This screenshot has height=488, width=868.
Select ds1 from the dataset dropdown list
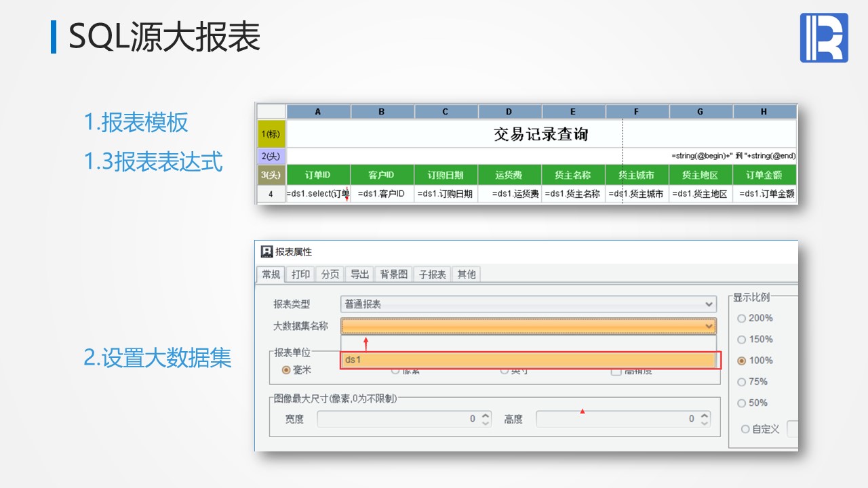(529, 360)
